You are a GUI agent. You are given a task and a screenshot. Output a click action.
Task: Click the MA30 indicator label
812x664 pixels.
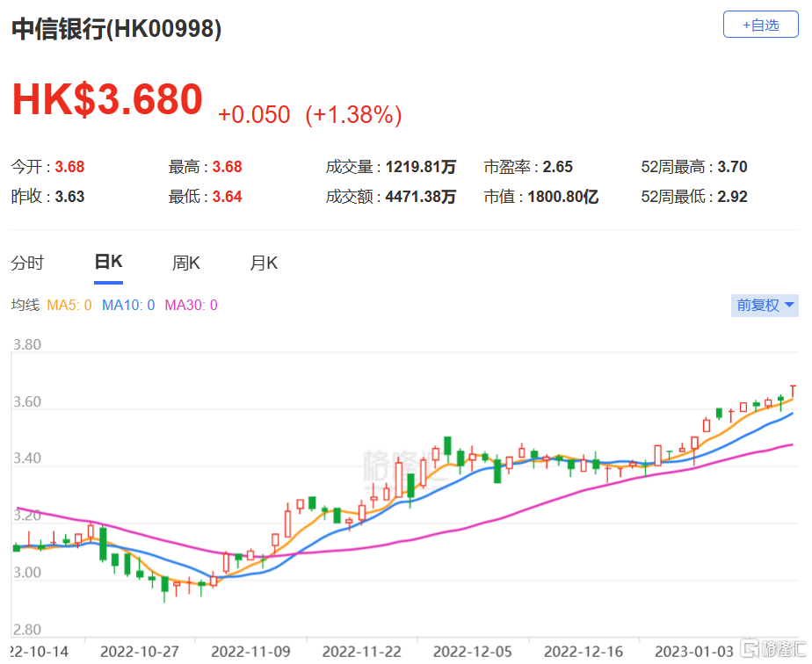coord(191,306)
